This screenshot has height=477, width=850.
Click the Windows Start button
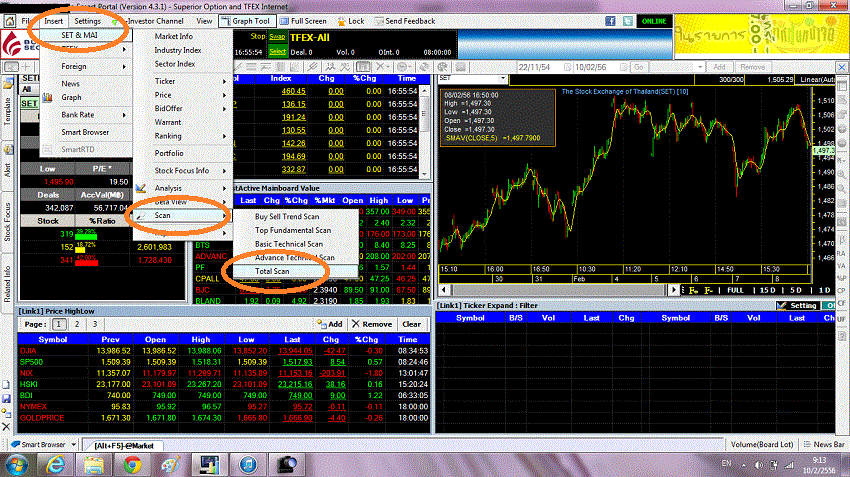click(17, 465)
